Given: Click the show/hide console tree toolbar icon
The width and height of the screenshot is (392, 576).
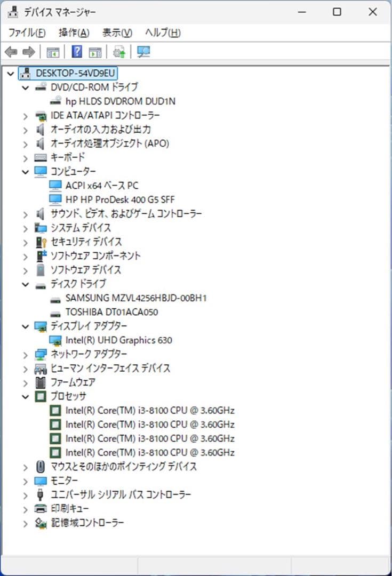Looking at the screenshot, I should pyautogui.click(x=53, y=52).
